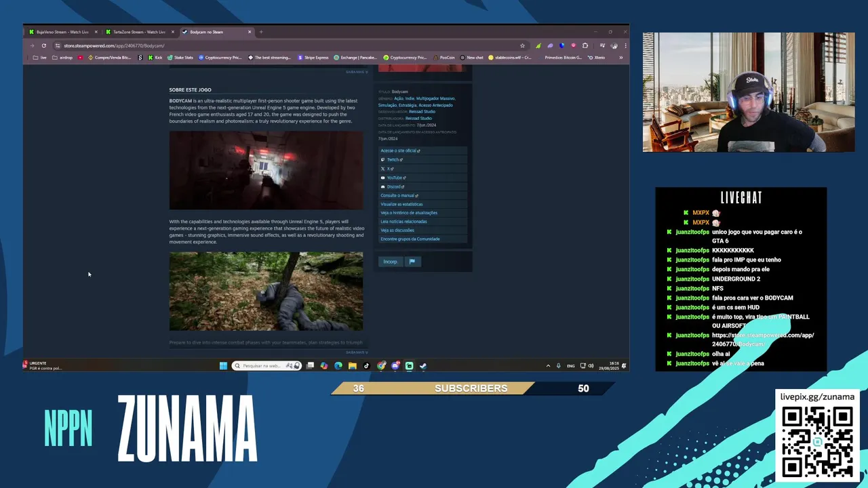868x488 pixels.
Task: Click 'Leia notícias relacionadas'
Action: pos(422,222)
